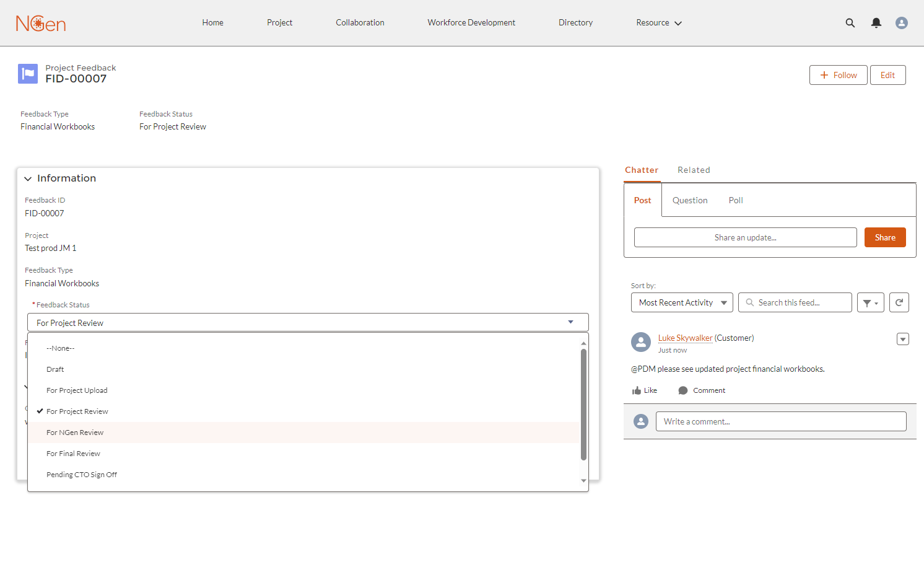Select the Poll publisher tab

pyautogui.click(x=736, y=200)
